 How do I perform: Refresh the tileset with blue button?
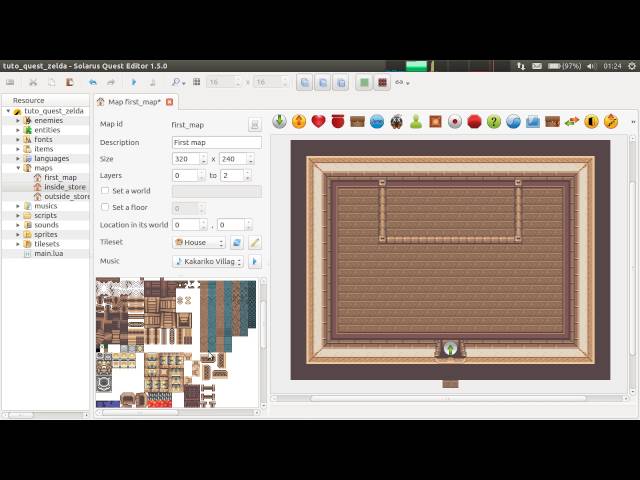coord(237,242)
